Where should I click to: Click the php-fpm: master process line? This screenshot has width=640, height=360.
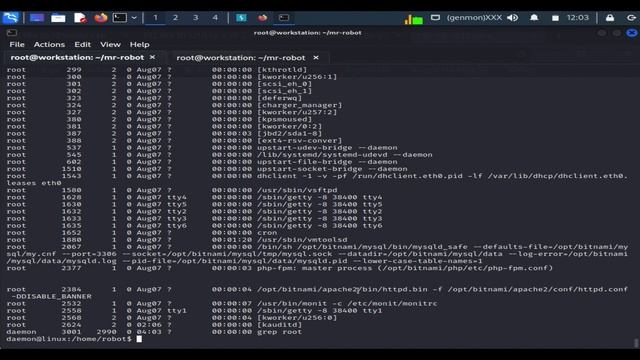[280, 268]
